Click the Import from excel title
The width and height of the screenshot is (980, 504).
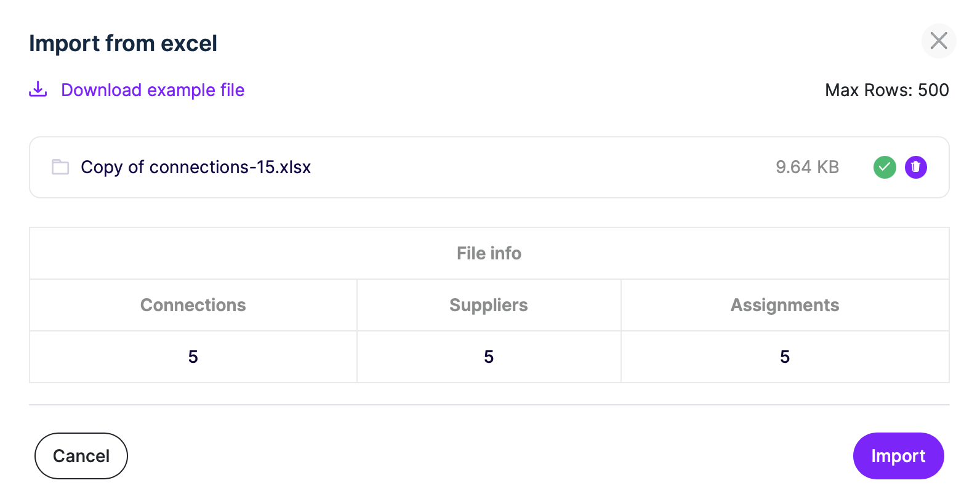pos(123,43)
